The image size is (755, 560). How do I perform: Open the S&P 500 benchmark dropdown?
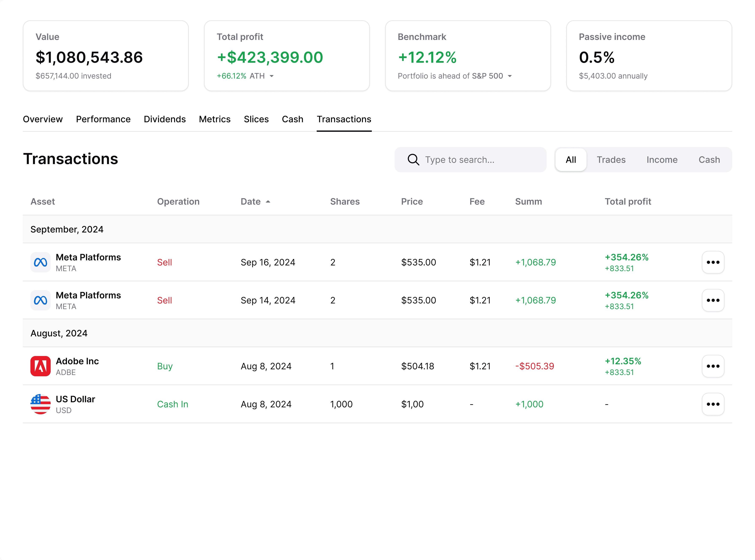click(509, 76)
